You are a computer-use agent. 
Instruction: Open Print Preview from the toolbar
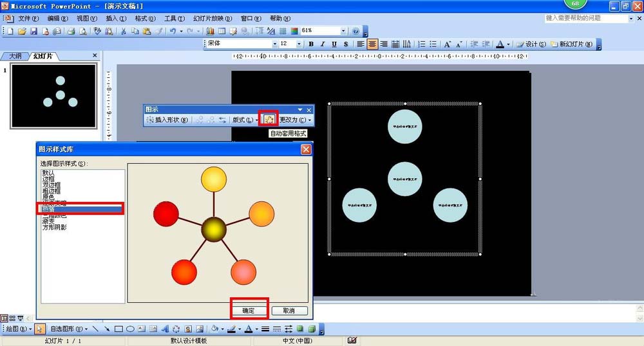tap(83, 31)
